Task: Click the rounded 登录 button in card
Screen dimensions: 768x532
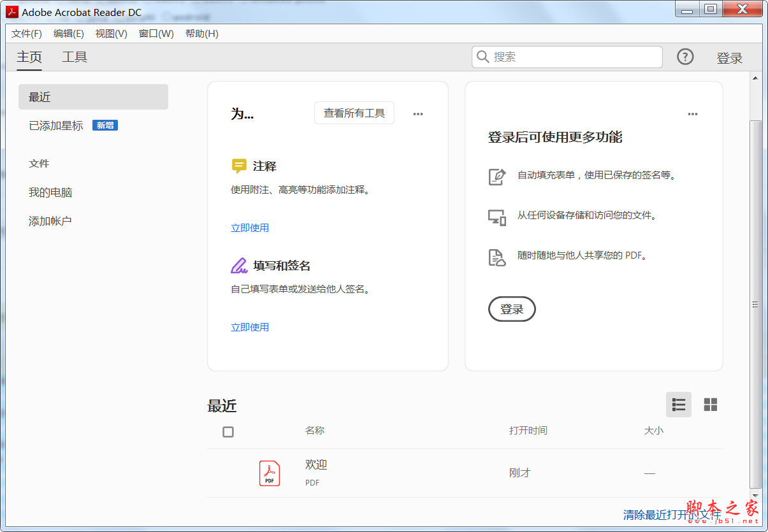Action: pos(512,309)
